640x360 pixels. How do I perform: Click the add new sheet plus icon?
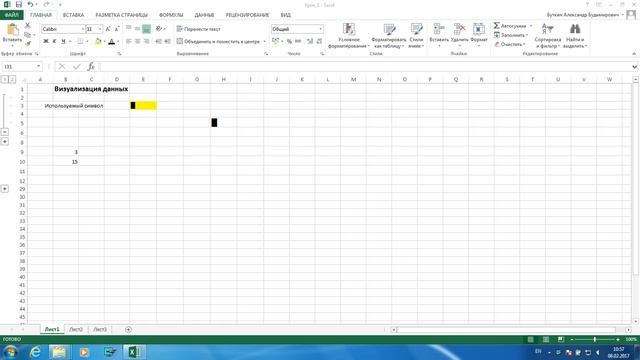(128, 329)
